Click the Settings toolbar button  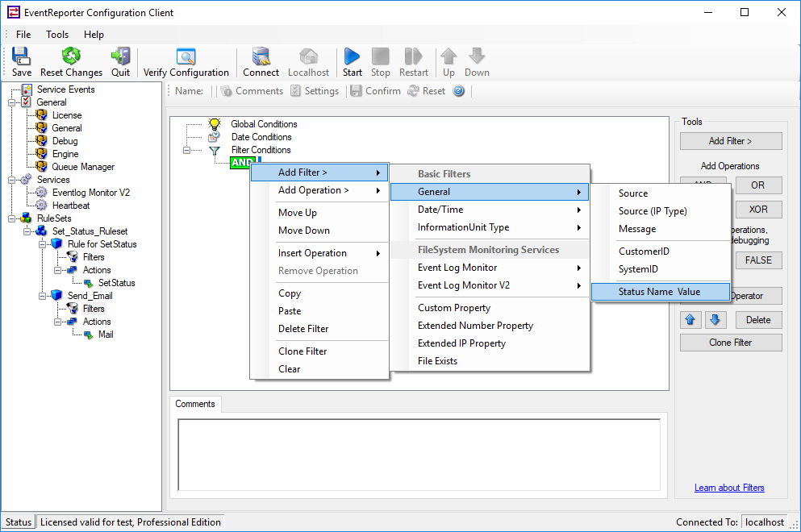[315, 91]
